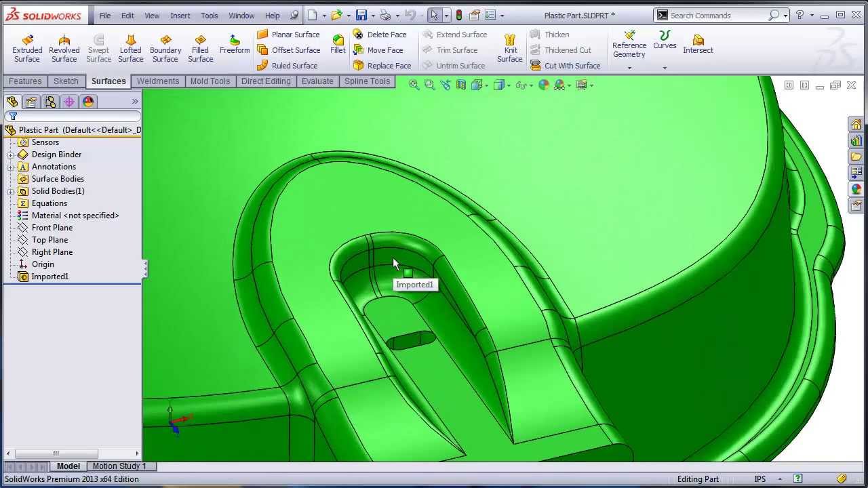
Task: Click the New document icon
Action: tap(312, 15)
